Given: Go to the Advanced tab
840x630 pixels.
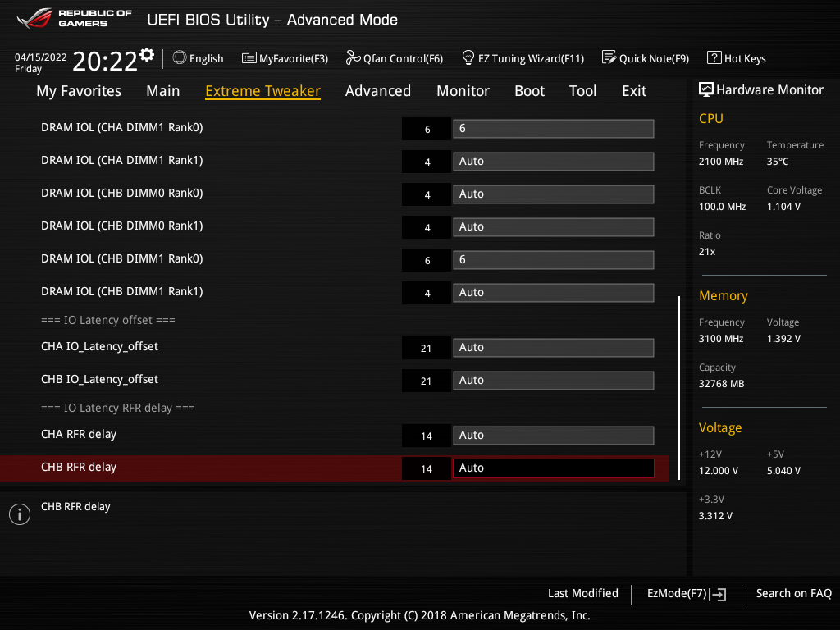Looking at the screenshot, I should pos(377,91).
